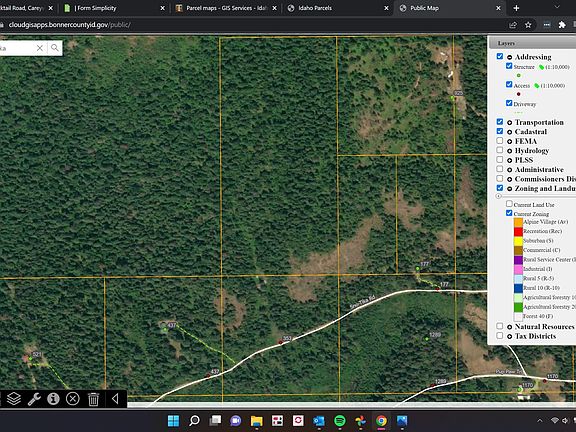
Task: Close the Idaho Parcels tab
Action: point(386,8)
